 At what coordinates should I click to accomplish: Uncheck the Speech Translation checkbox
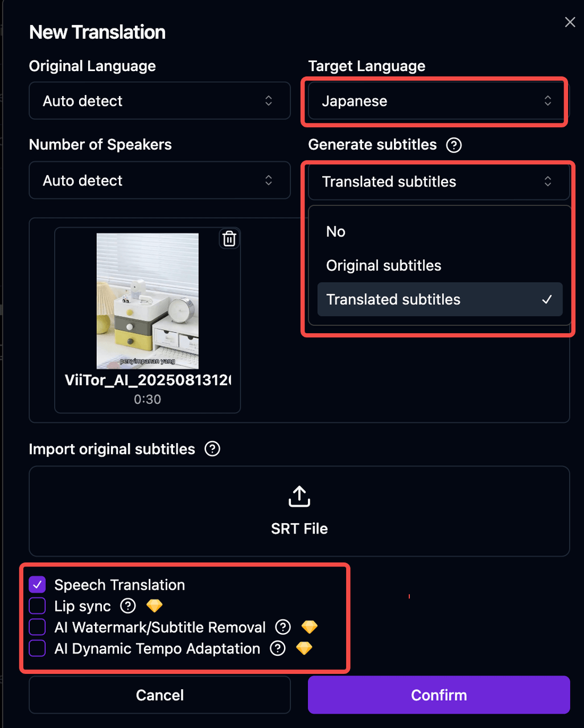pyautogui.click(x=38, y=585)
